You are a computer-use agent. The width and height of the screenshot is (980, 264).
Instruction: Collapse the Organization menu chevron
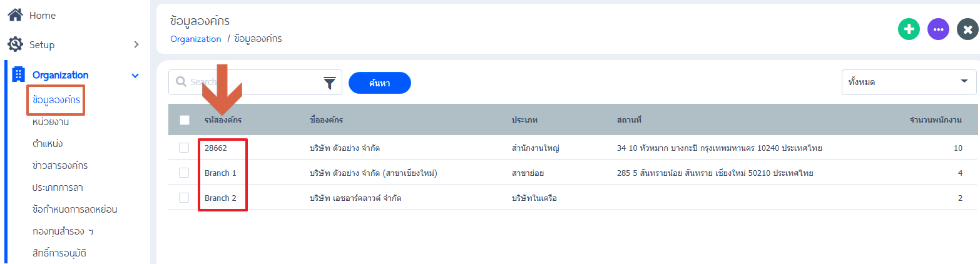(135, 75)
